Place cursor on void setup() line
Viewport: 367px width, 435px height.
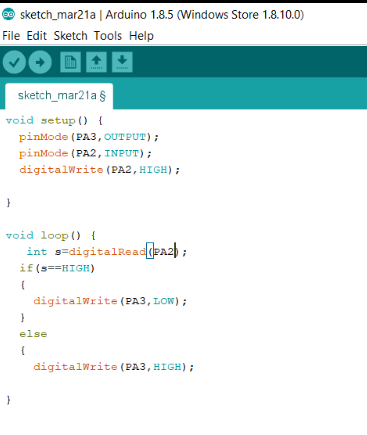click(x=54, y=120)
